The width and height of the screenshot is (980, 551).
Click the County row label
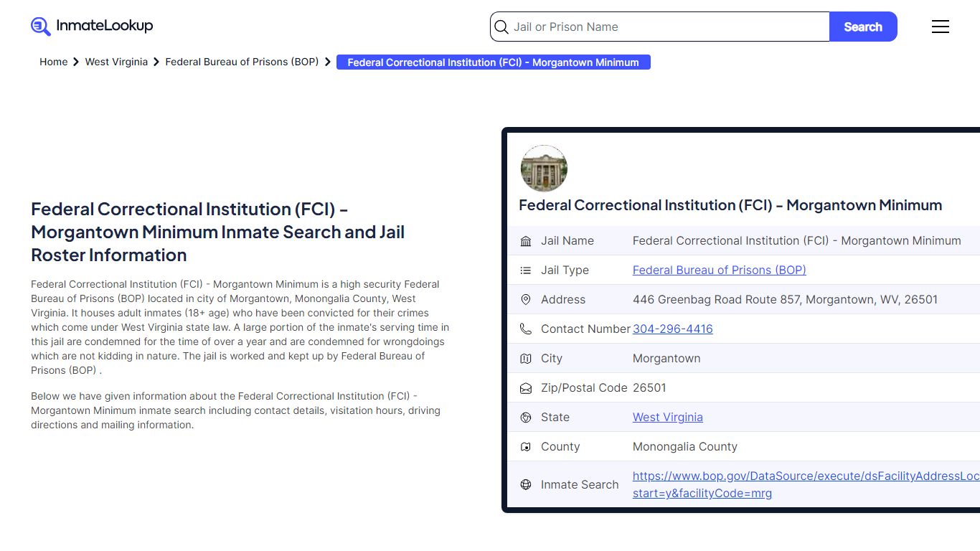point(560,447)
